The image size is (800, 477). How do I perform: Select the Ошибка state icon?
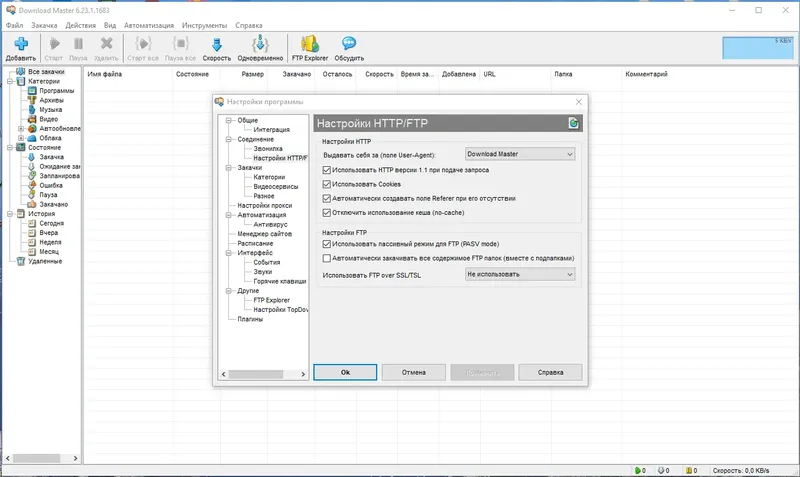[32, 185]
